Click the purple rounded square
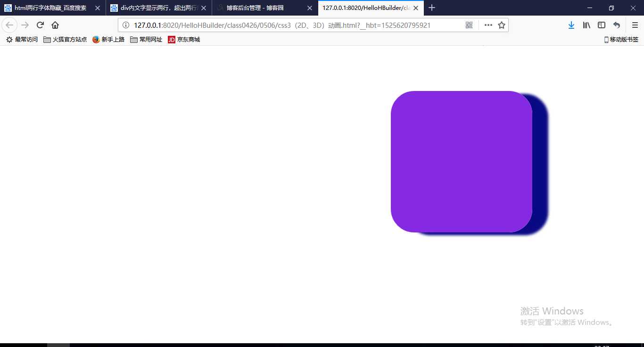Screen dimensions: 644x347 pyautogui.click(x=462, y=162)
